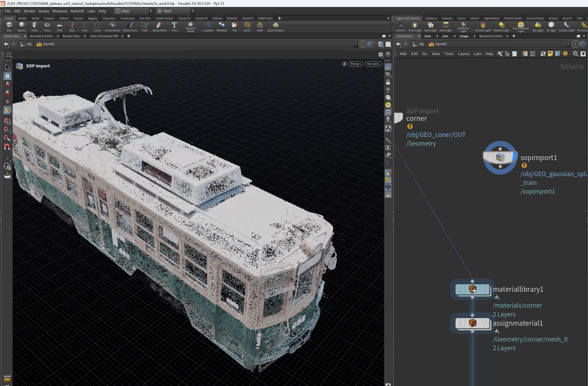Add a new pane tab beside Bookmark Editor
Viewport: 588px width, 386px height.
click(x=514, y=36)
